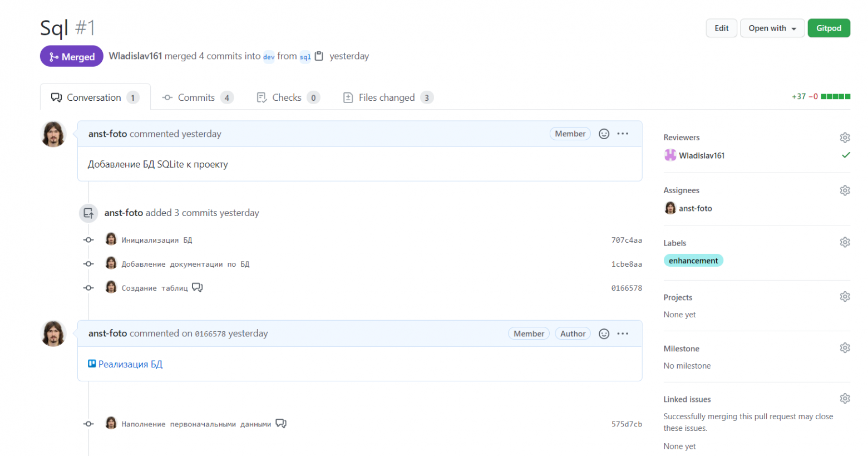Open the Linked issues settings gear
The width and height of the screenshot is (868, 456).
click(845, 398)
